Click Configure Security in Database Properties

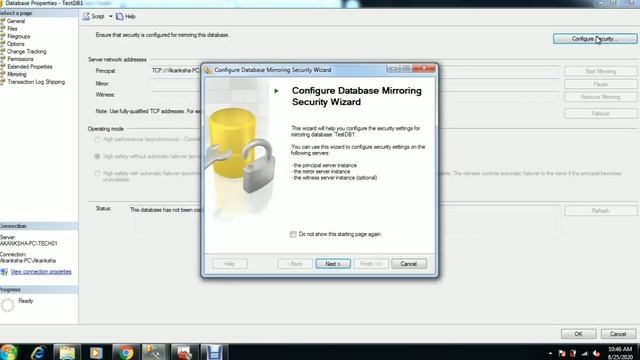coord(595,39)
